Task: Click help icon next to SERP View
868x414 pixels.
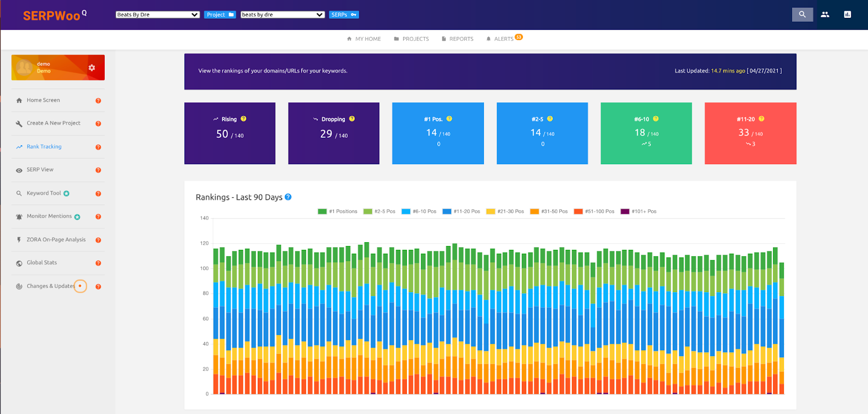Action: click(x=98, y=170)
